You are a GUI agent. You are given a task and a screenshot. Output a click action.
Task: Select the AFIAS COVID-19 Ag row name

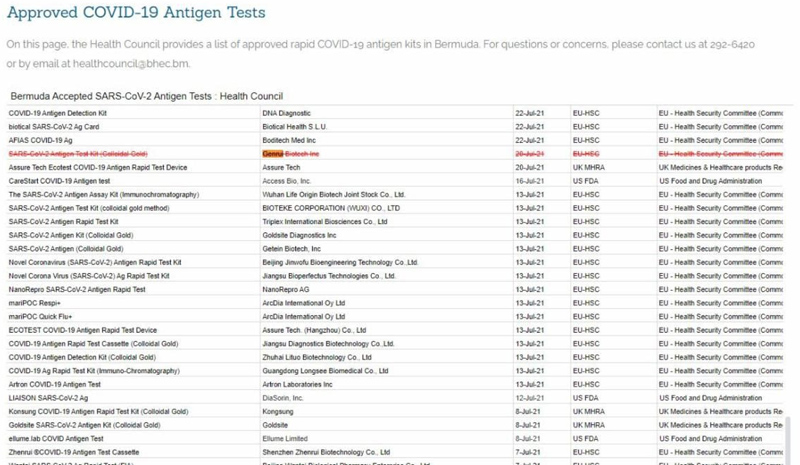pos(40,140)
